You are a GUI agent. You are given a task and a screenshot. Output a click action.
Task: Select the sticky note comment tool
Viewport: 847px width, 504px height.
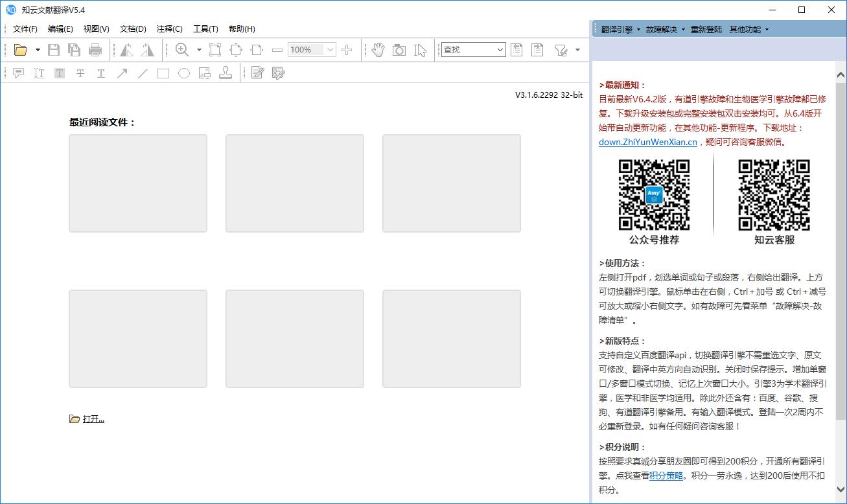click(18, 73)
